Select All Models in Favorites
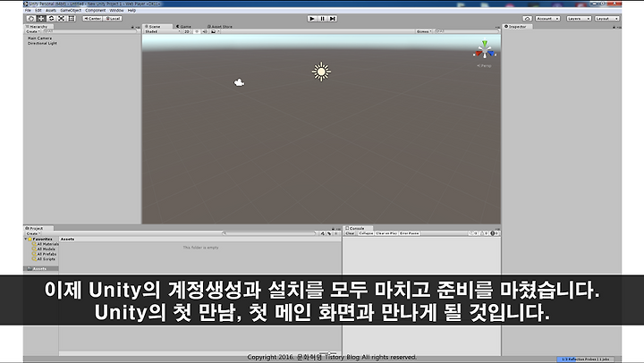 (43, 249)
